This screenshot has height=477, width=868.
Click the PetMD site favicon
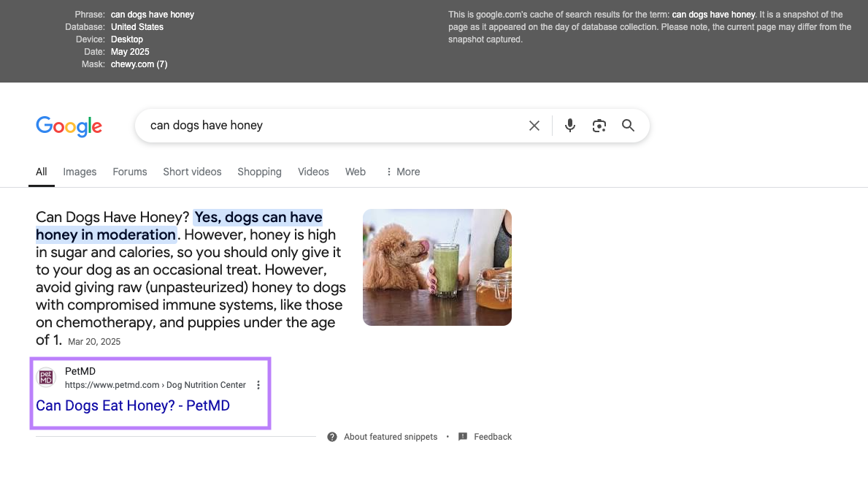(x=47, y=376)
